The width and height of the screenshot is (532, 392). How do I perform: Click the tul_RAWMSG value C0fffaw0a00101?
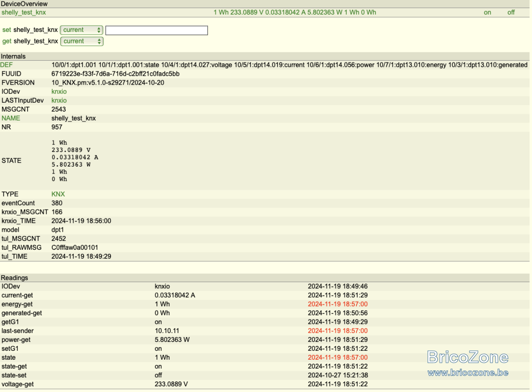tap(74, 247)
